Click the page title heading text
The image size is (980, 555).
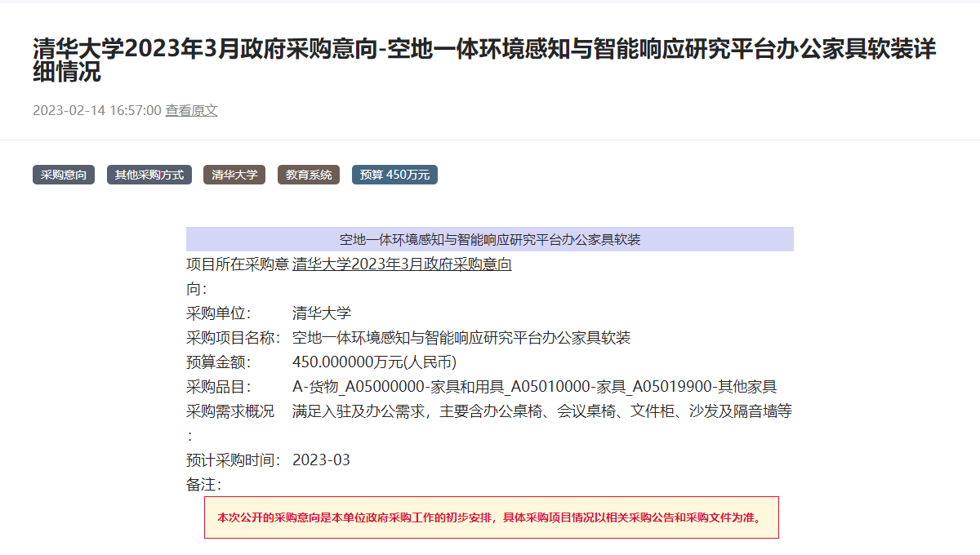pos(484,60)
